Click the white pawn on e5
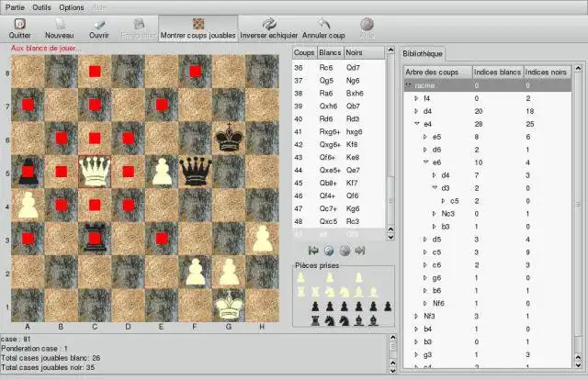 162,172
